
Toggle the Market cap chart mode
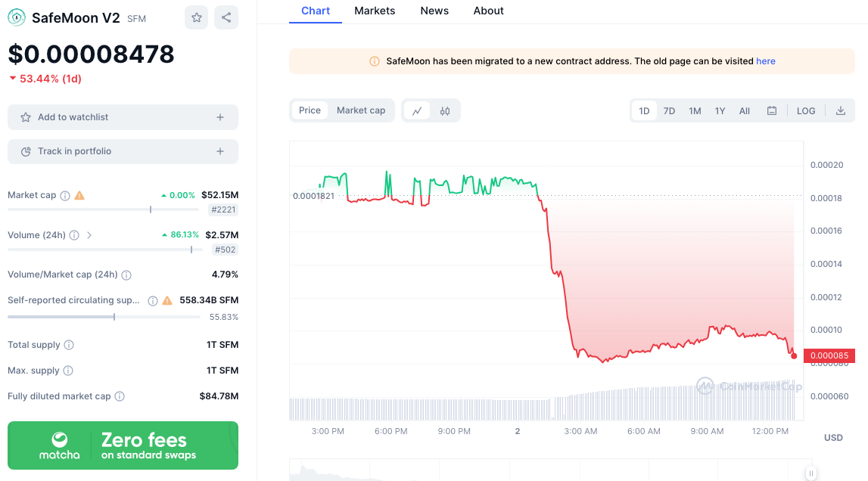point(361,110)
